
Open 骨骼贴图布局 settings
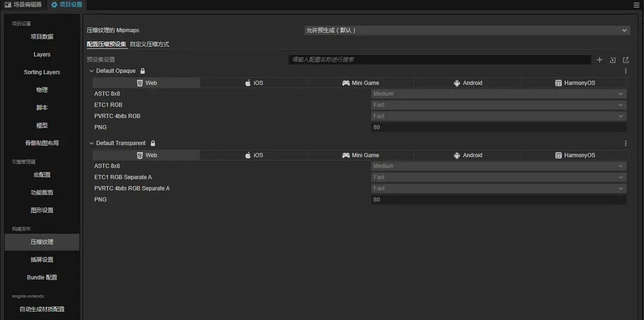pos(42,143)
